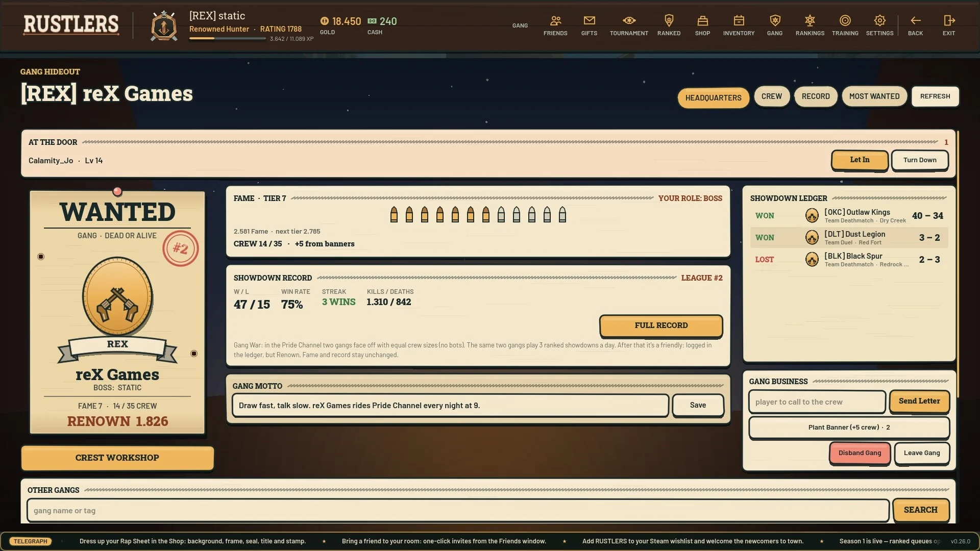
Task: Open the Gang shield icon in navigation
Action: (775, 21)
